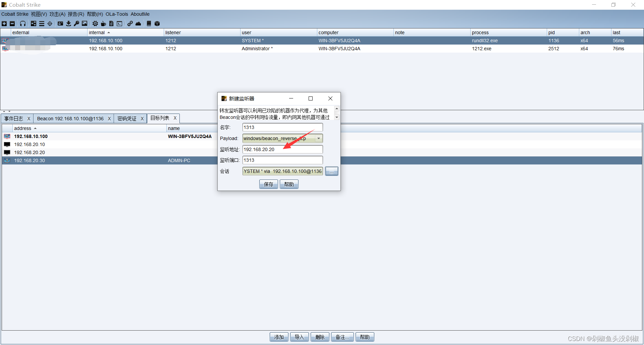The width and height of the screenshot is (644, 345).
Task: Switch to the 事件日志 tab
Action: [14, 119]
